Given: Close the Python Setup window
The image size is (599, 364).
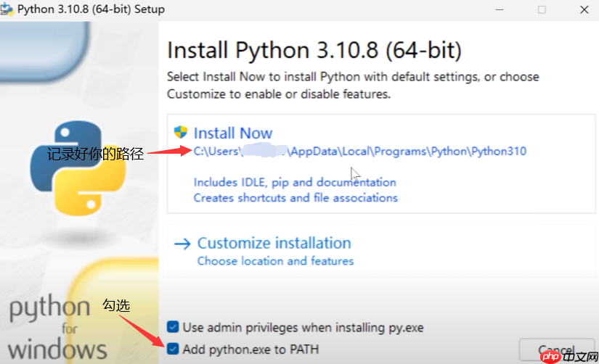Looking at the screenshot, I should (584, 9).
